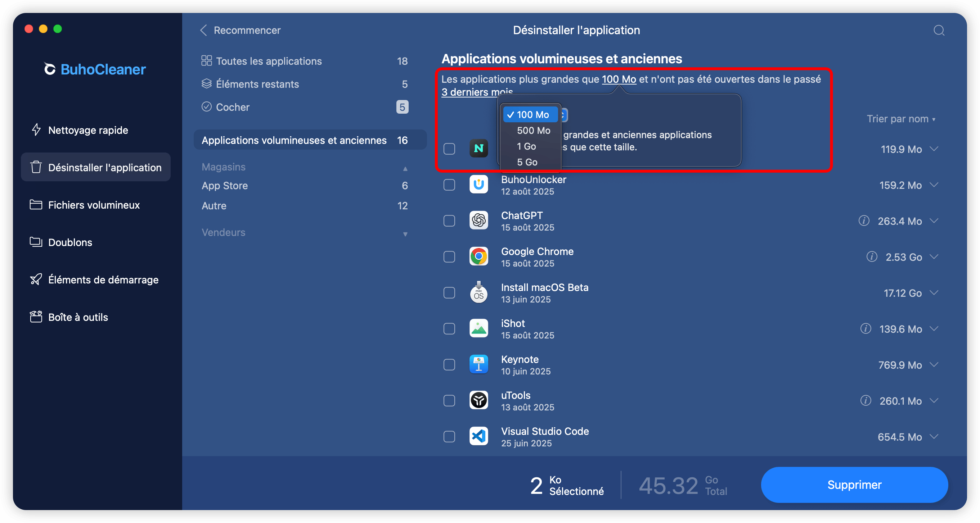The height and width of the screenshot is (523, 980).
Task: Click the grid icon for Toutes les applications
Action: coord(206,60)
